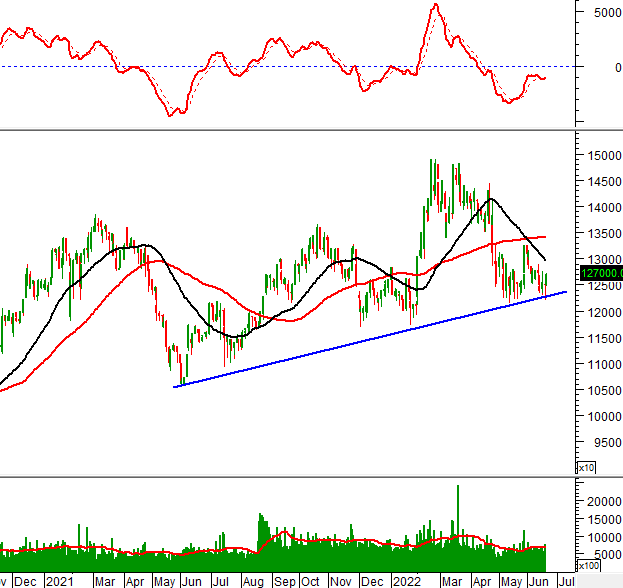Click the blue dashed zero line of oscillator

[x=300, y=67]
